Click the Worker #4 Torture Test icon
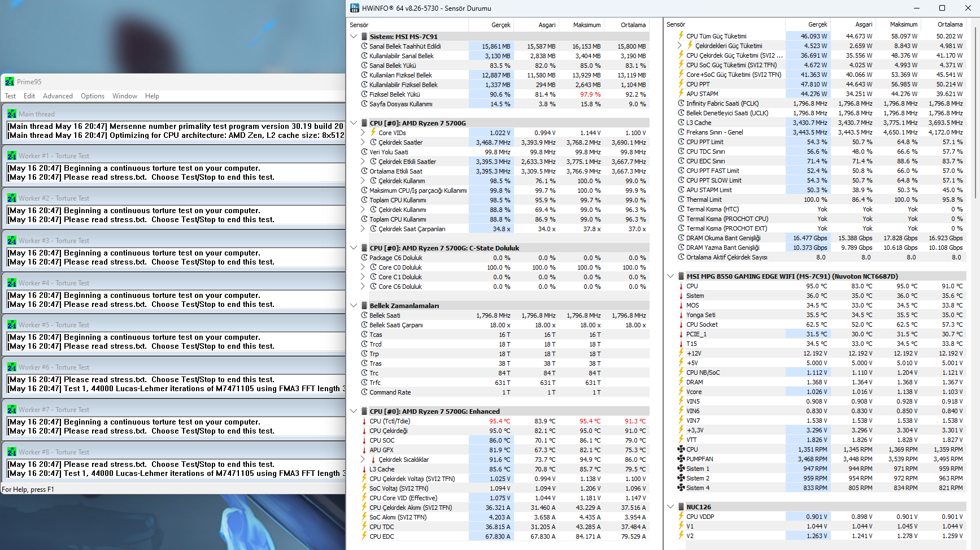980x550 pixels. (12, 283)
